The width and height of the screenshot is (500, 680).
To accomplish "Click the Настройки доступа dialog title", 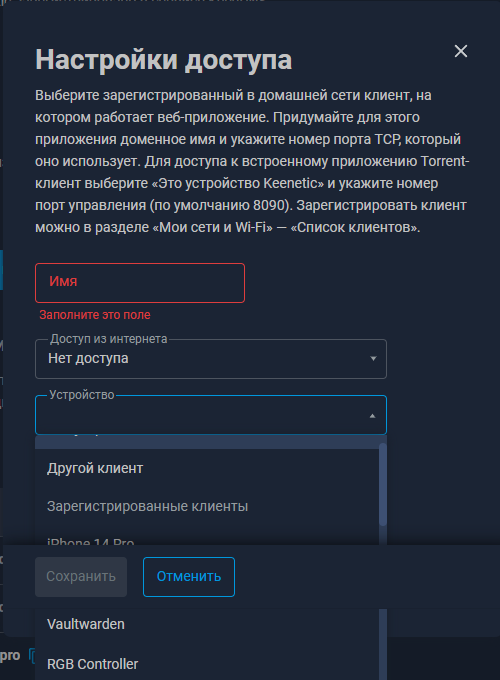I will tap(163, 59).
